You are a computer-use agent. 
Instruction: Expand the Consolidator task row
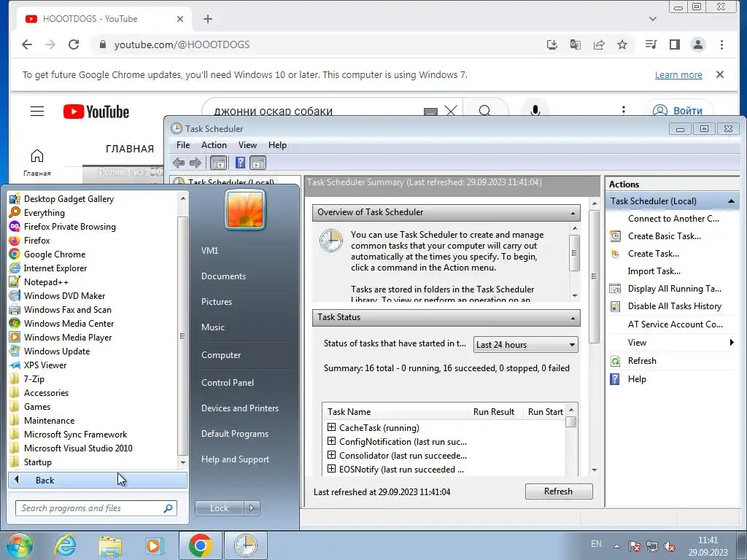[332, 455]
